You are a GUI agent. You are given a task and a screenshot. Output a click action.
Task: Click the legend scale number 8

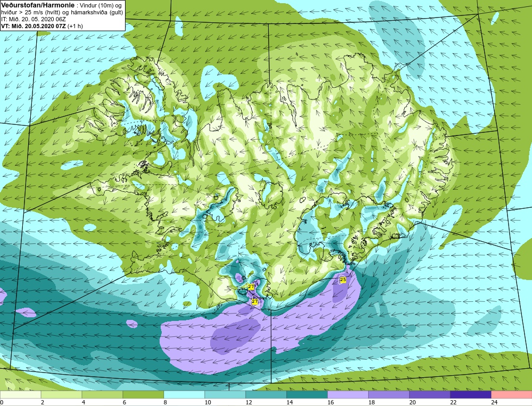tap(165, 402)
